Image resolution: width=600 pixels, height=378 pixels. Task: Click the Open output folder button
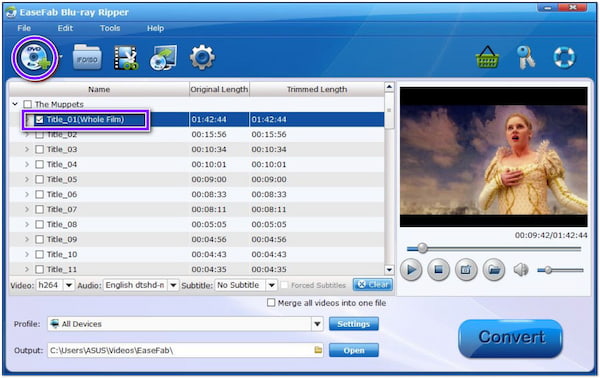[x=354, y=350]
